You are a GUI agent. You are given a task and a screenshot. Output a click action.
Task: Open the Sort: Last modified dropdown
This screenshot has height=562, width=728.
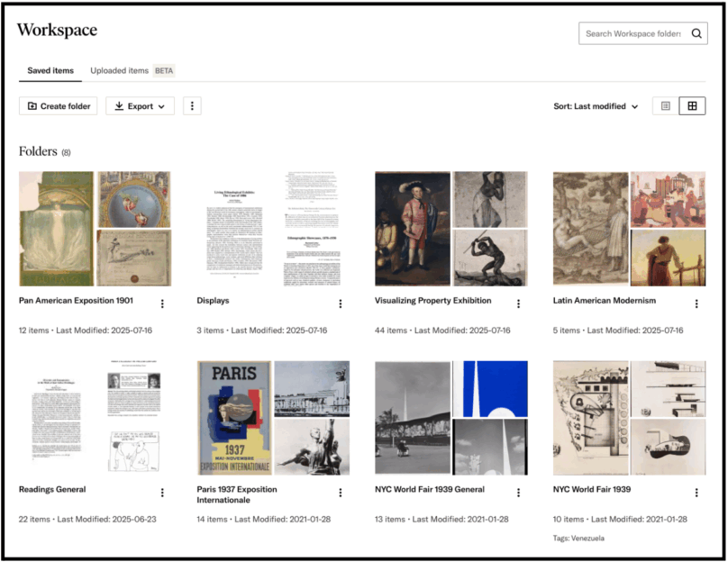pyautogui.click(x=596, y=106)
